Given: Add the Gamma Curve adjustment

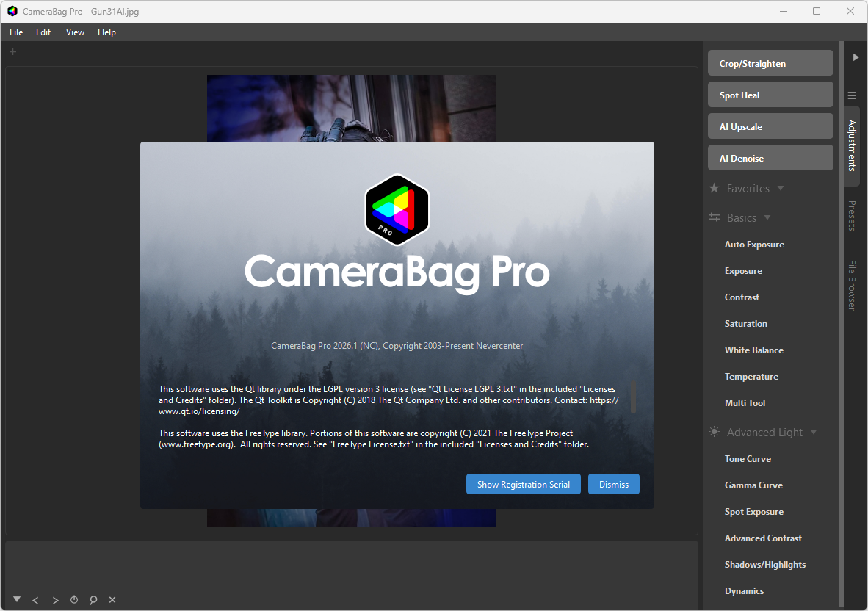Looking at the screenshot, I should pyautogui.click(x=753, y=485).
